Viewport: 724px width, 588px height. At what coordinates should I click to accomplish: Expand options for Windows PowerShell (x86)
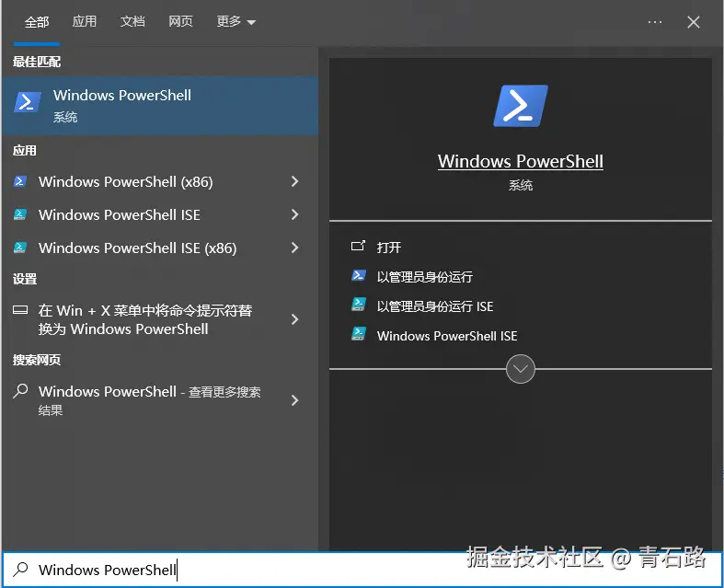point(295,181)
